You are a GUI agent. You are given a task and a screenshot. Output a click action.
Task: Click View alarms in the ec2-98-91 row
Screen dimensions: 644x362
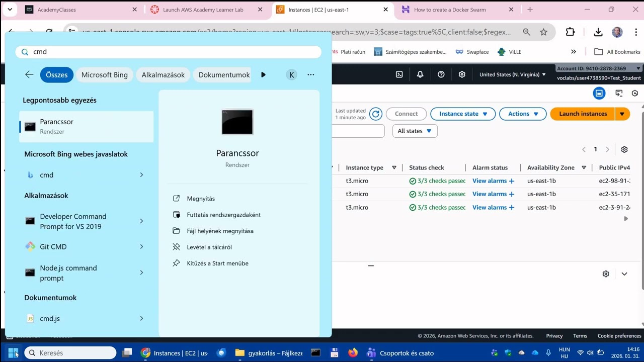tap(493, 181)
